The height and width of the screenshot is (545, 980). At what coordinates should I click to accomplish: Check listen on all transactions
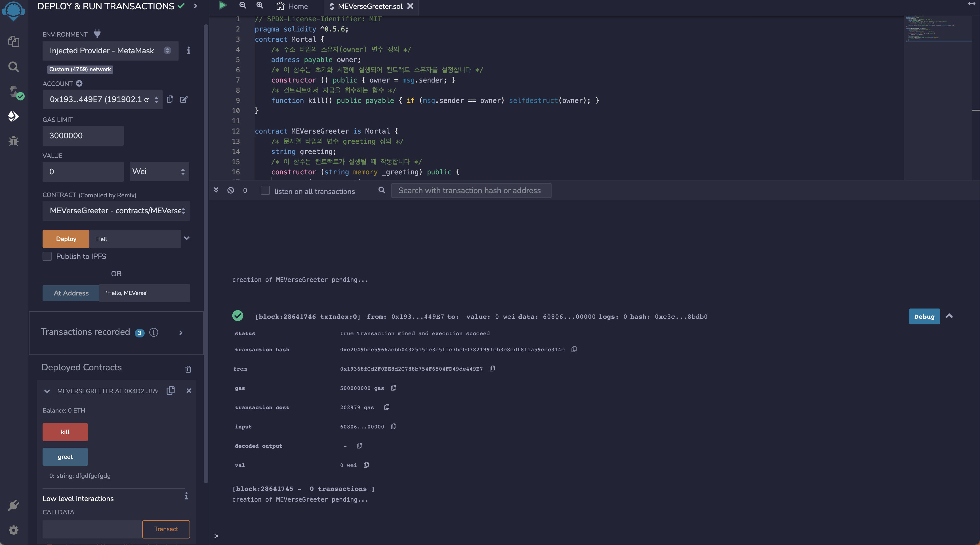coord(265,191)
